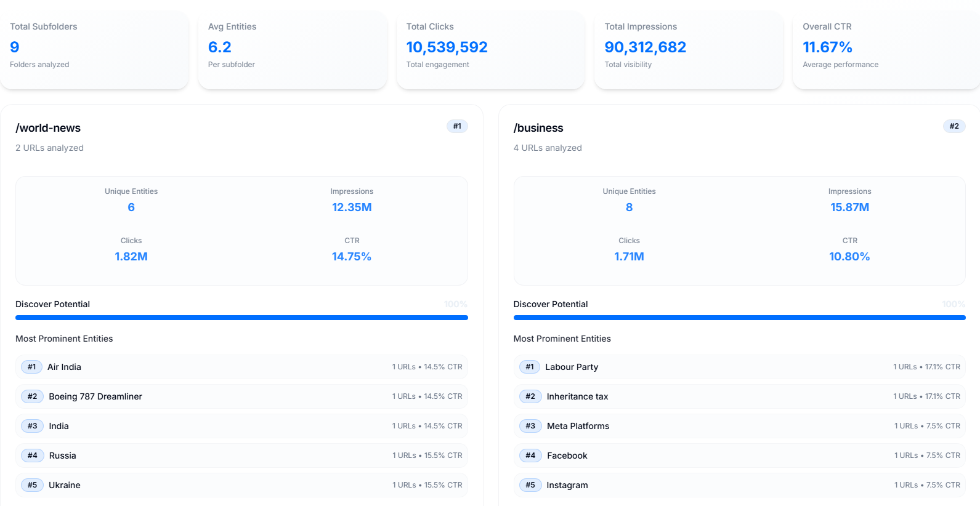Select the Avg Entities card

(293, 49)
